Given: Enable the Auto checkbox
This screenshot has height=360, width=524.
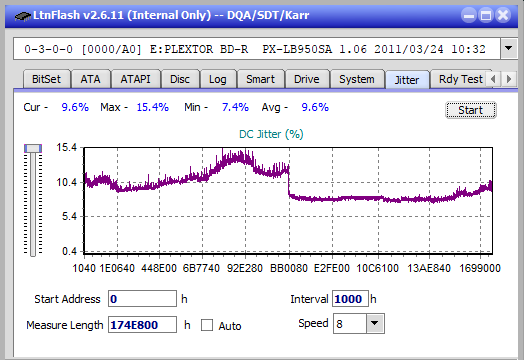Looking at the screenshot, I should pos(207,325).
